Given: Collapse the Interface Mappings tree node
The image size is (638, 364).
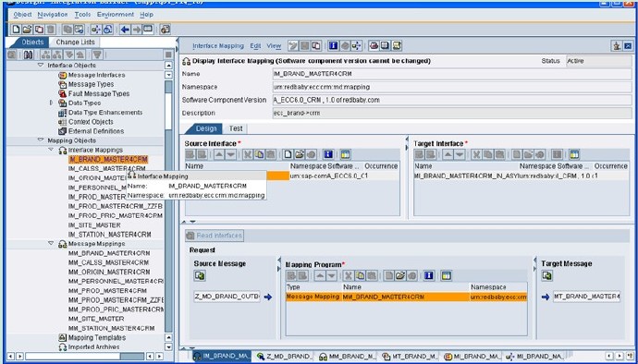Looking at the screenshot, I should 51,150.
